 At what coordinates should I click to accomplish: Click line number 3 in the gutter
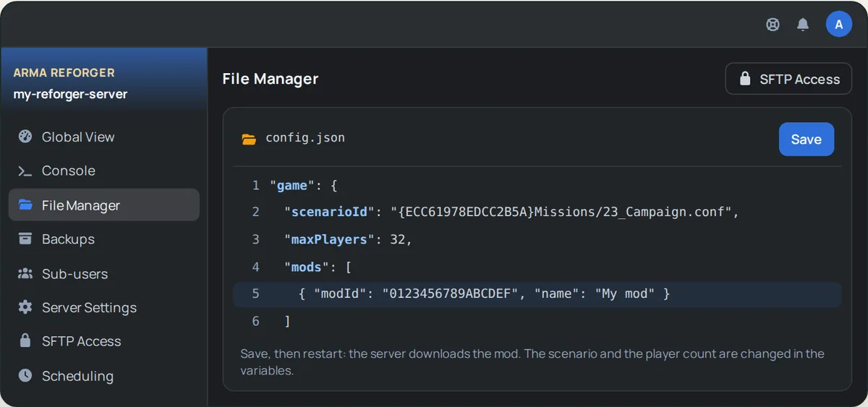255,240
